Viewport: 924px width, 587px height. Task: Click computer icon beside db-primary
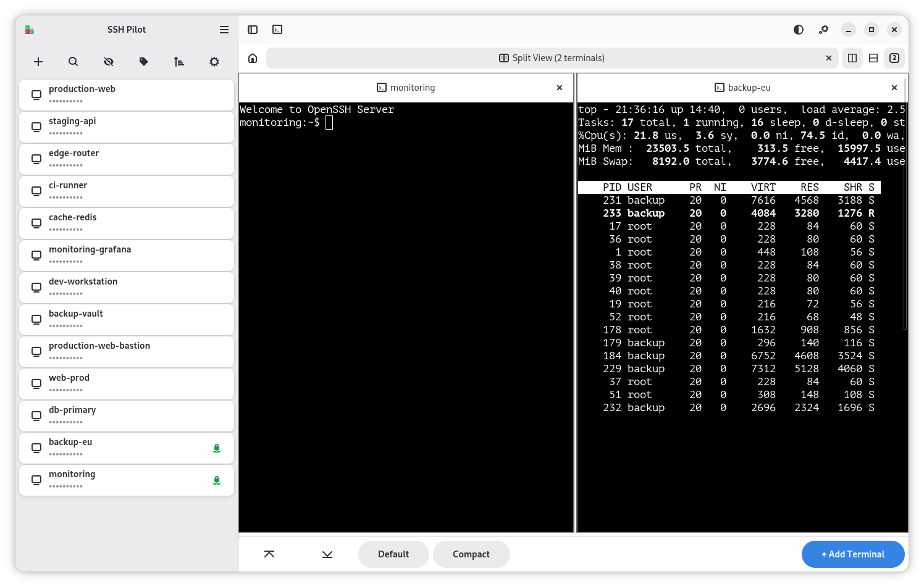pyautogui.click(x=36, y=416)
